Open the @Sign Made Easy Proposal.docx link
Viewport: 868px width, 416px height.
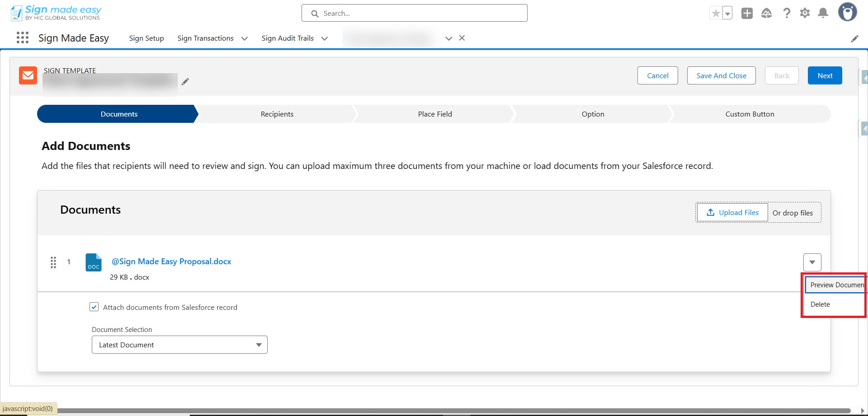point(171,262)
